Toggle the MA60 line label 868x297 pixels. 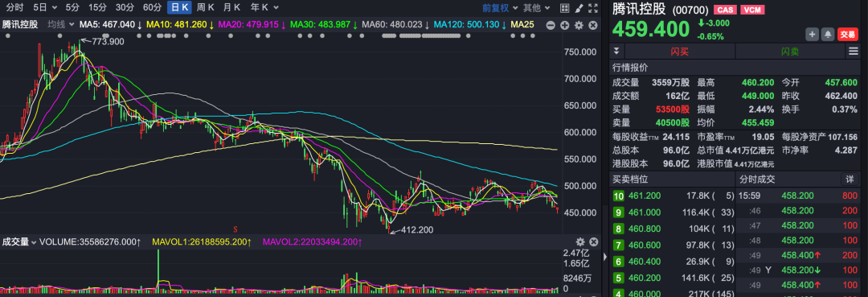[x=395, y=25]
